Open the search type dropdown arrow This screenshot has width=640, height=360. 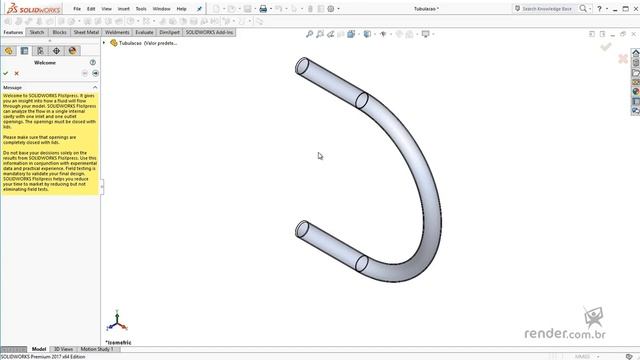590,9
